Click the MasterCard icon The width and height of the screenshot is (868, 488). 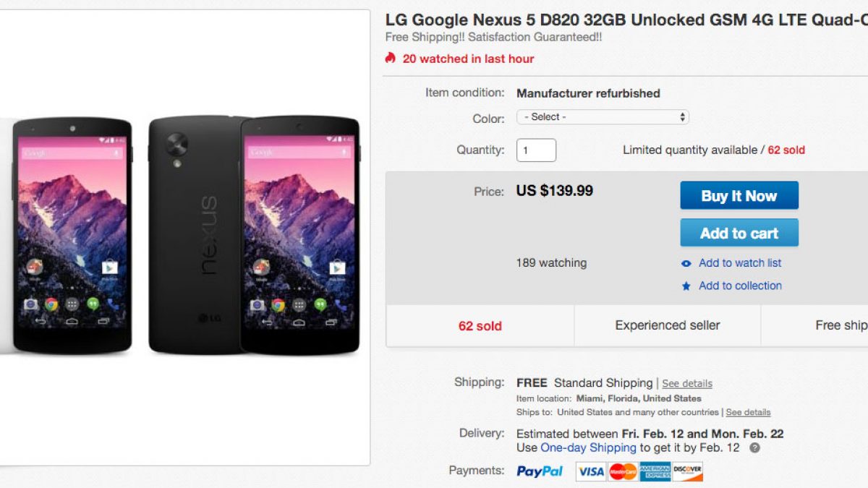click(x=623, y=471)
